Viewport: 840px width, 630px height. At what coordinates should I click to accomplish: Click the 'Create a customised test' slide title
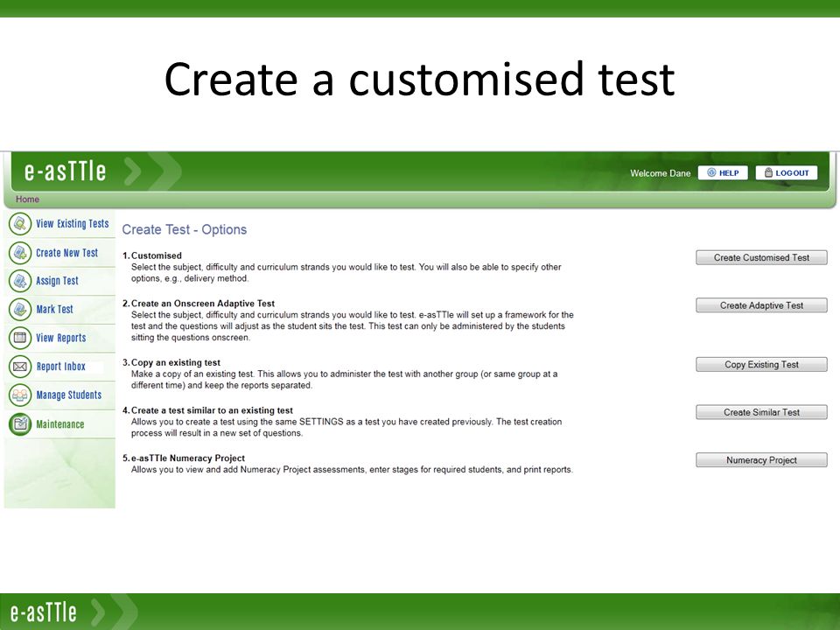click(419, 79)
